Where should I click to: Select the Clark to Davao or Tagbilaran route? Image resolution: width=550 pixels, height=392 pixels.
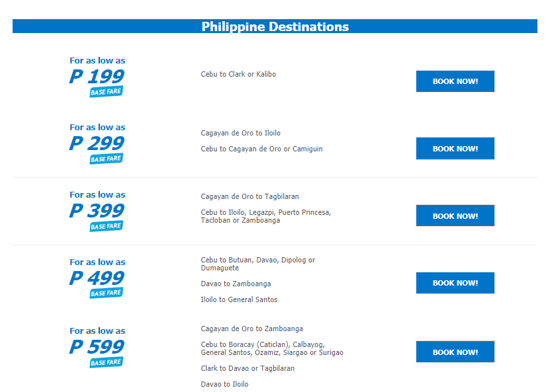pos(248,368)
